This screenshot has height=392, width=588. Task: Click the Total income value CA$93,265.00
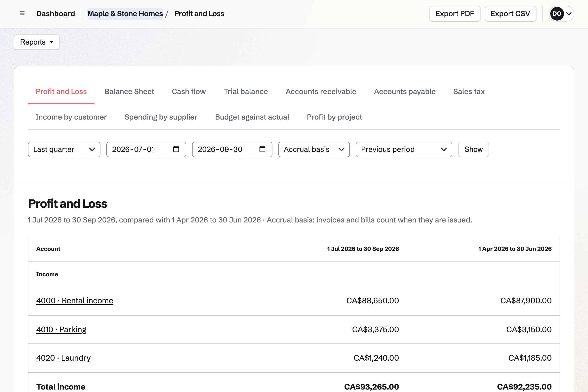(x=371, y=387)
